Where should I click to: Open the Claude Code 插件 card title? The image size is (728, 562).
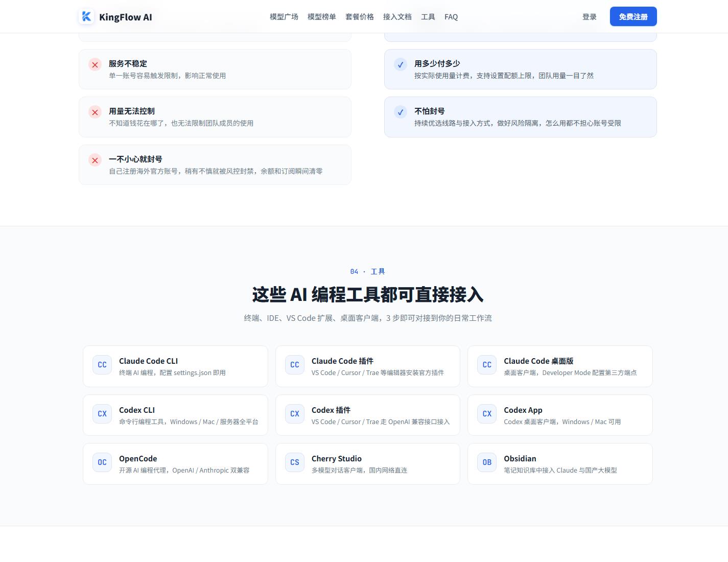coord(343,361)
